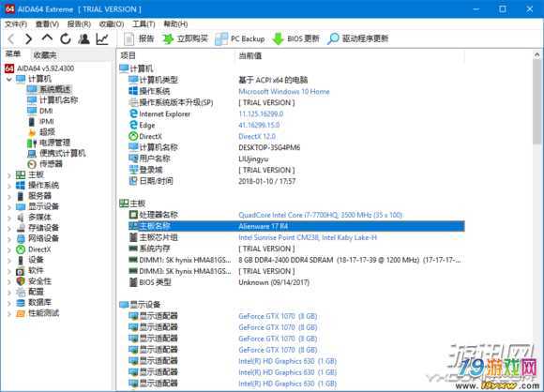Open the 工具(T) menu

coord(144,24)
